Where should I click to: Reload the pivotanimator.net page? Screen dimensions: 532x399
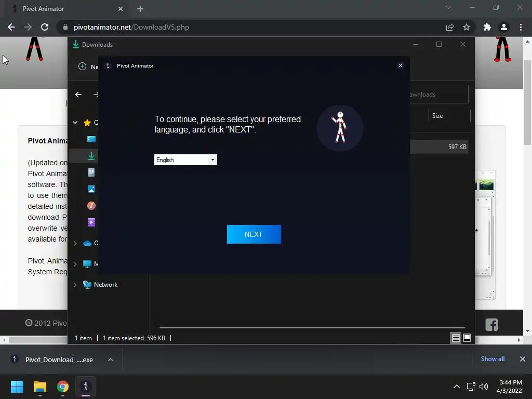[45, 27]
